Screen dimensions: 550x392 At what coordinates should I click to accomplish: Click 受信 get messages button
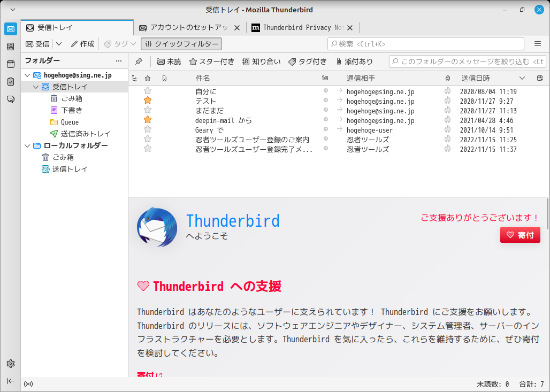(x=38, y=44)
